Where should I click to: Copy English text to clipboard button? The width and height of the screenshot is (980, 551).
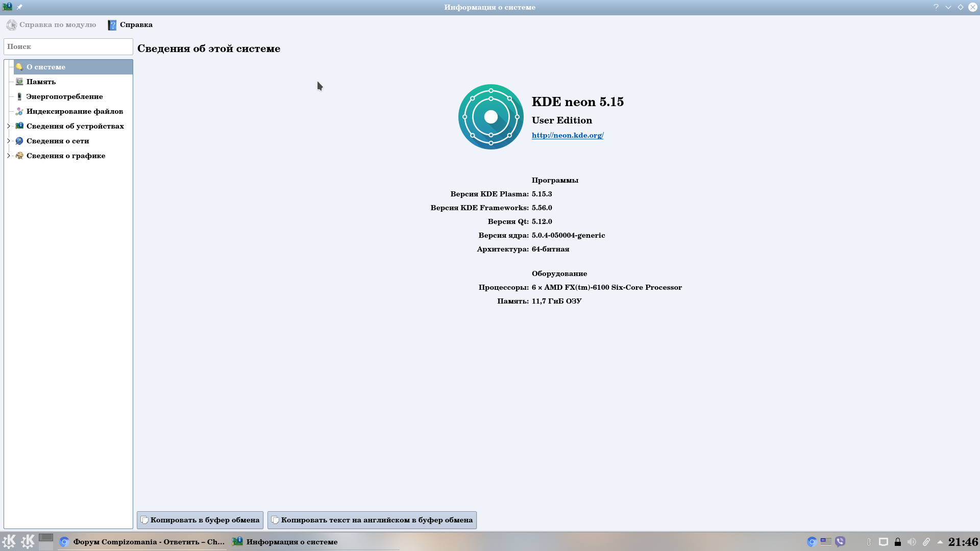pyautogui.click(x=372, y=520)
